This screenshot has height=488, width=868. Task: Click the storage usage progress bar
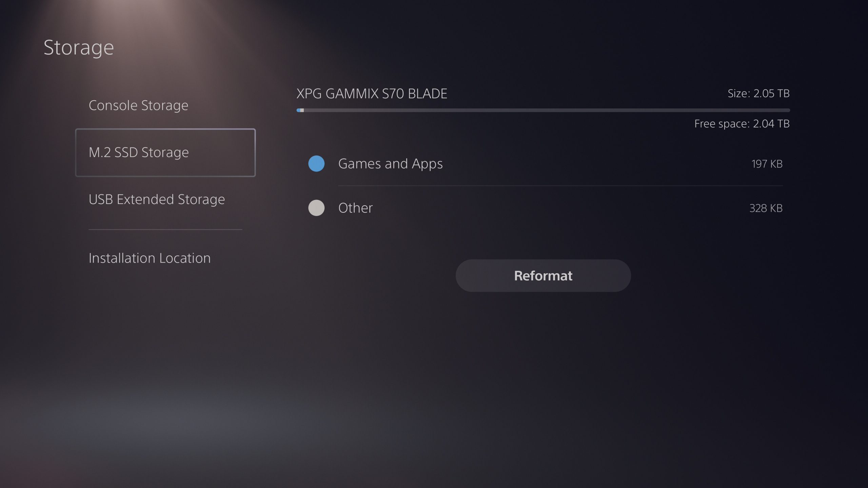click(543, 110)
